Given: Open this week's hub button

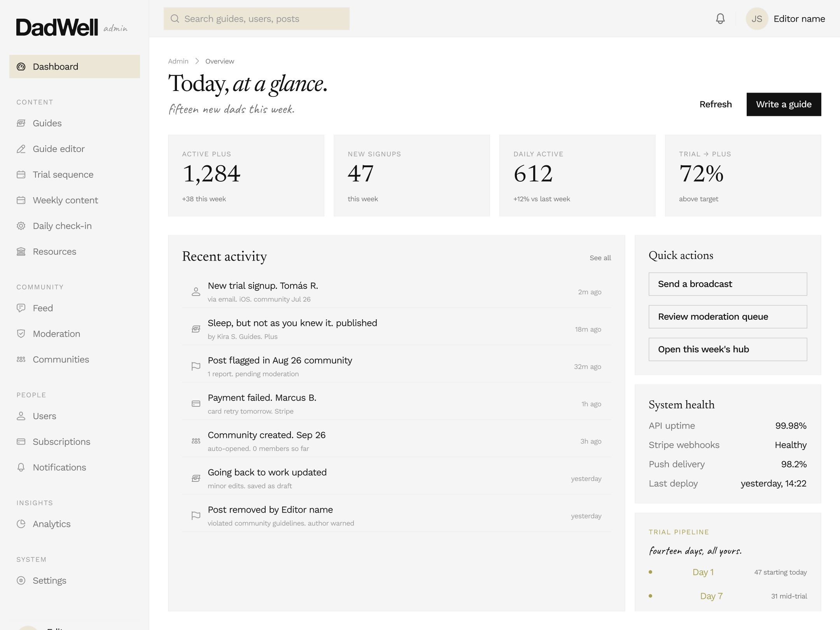Looking at the screenshot, I should (728, 349).
